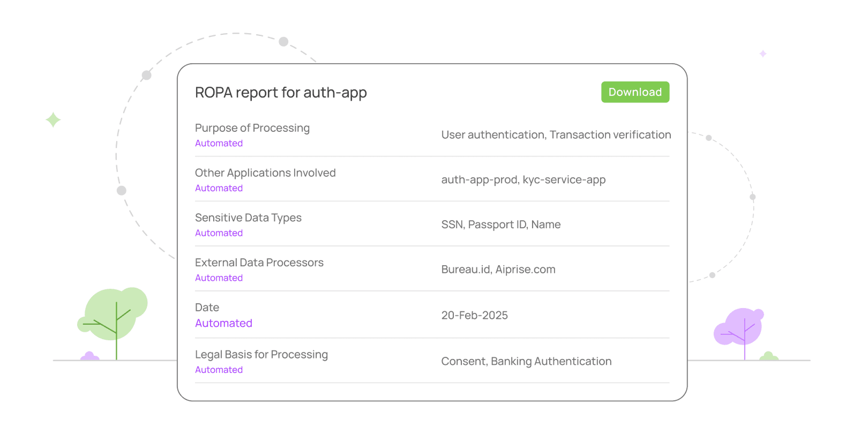Click the green Download button
The height and width of the screenshot is (434, 868).
pyautogui.click(x=635, y=92)
